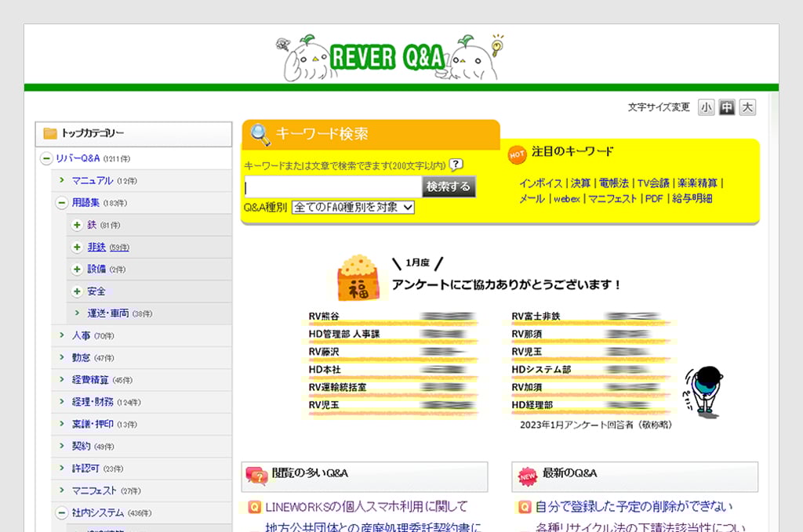The image size is (803, 532).
Task: Collapse the 用語集 category
Action: (61, 203)
